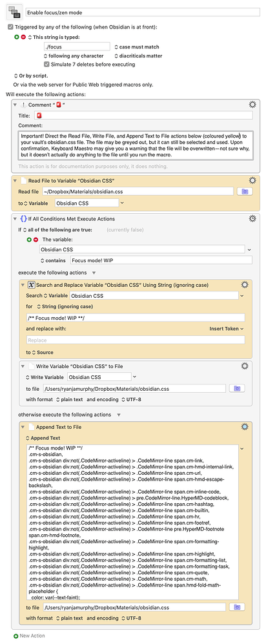266x644 pixels.
Task: Click the Write Variable action's document icon
Action: point(31,366)
